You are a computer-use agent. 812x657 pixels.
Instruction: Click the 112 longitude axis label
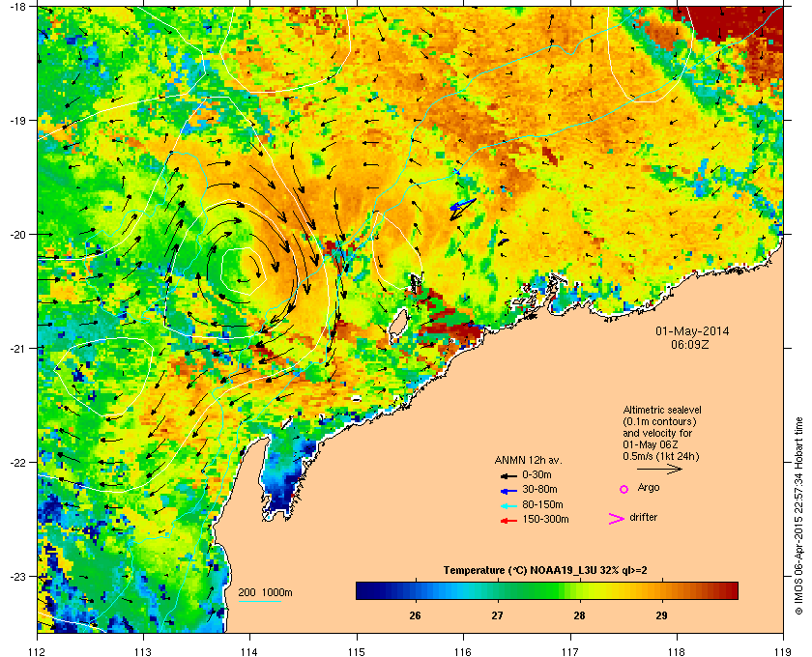coord(37,651)
